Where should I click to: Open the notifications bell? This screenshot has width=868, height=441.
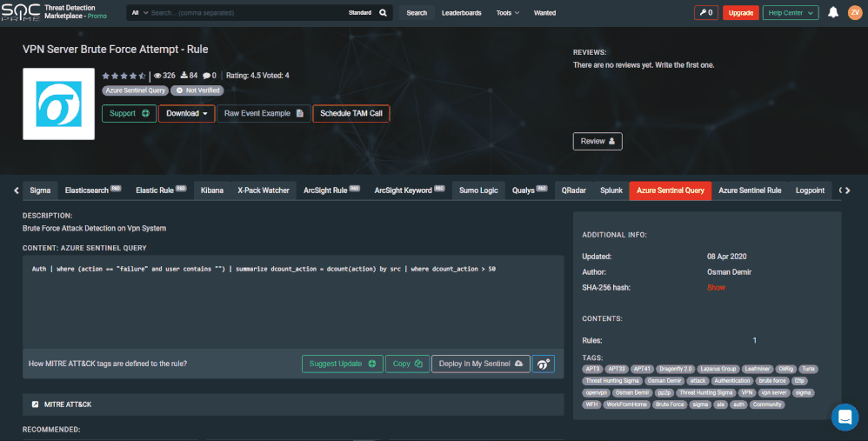point(833,12)
